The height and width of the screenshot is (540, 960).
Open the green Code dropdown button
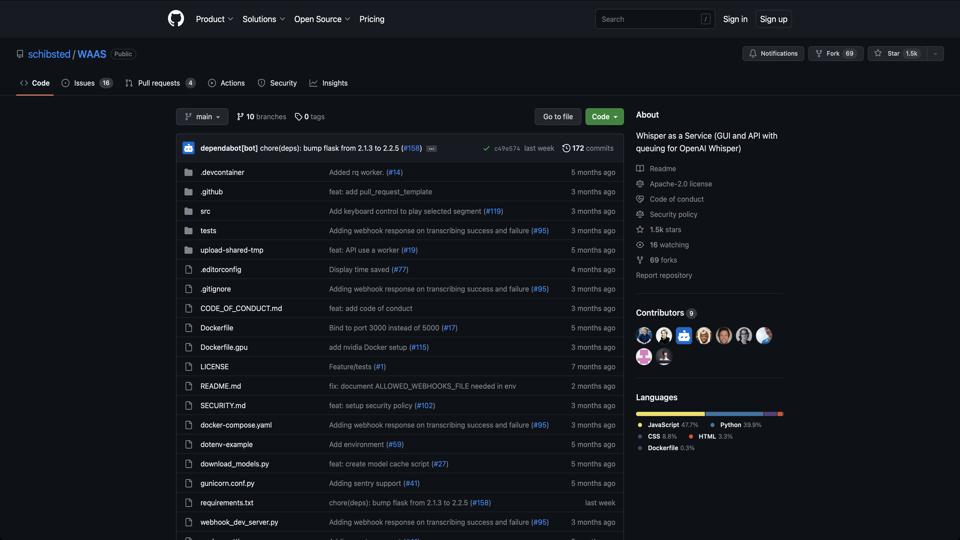tap(604, 117)
